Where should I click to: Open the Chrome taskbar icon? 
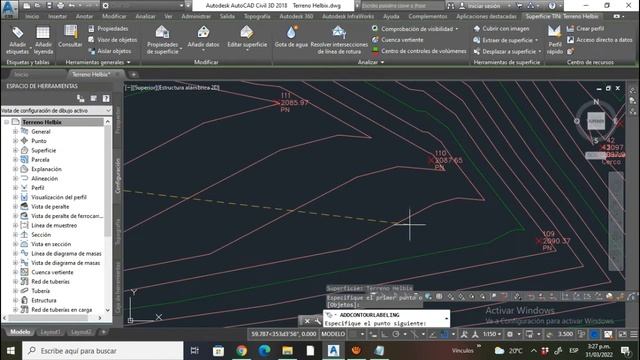click(241, 351)
